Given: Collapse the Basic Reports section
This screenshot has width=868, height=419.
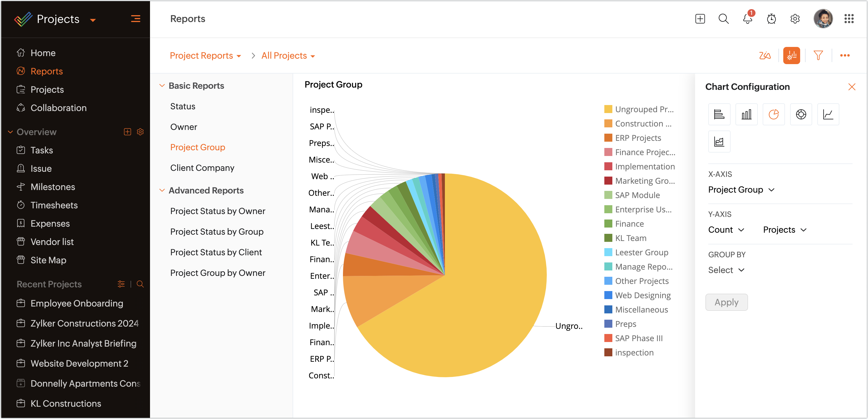Looking at the screenshot, I should click(x=162, y=86).
